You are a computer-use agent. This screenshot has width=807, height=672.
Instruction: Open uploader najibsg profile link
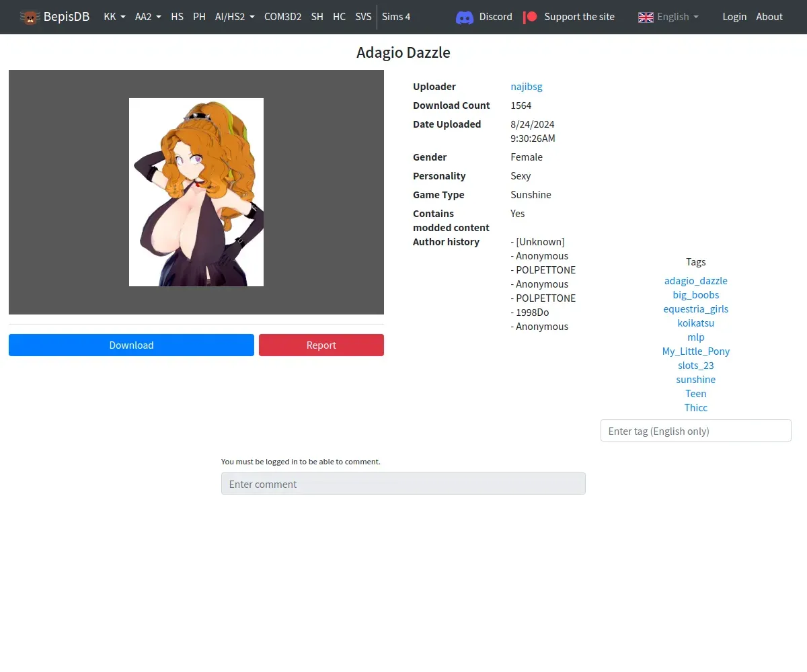[x=527, y=87]
